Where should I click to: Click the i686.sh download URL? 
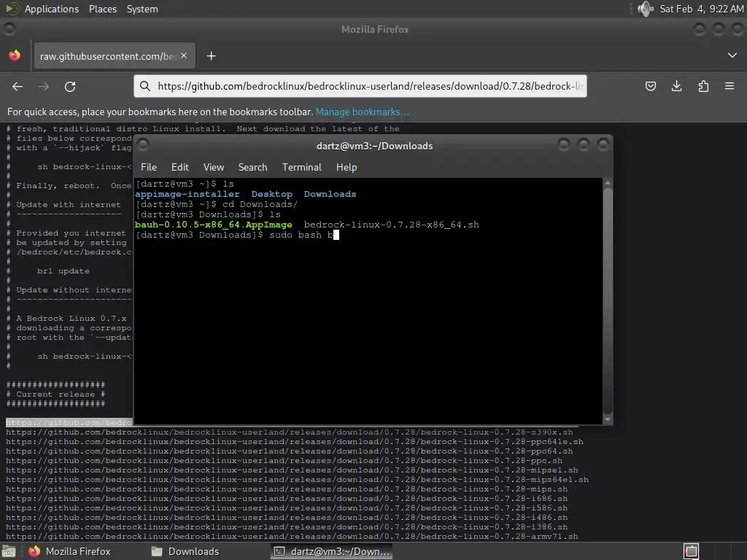[287, 499]
